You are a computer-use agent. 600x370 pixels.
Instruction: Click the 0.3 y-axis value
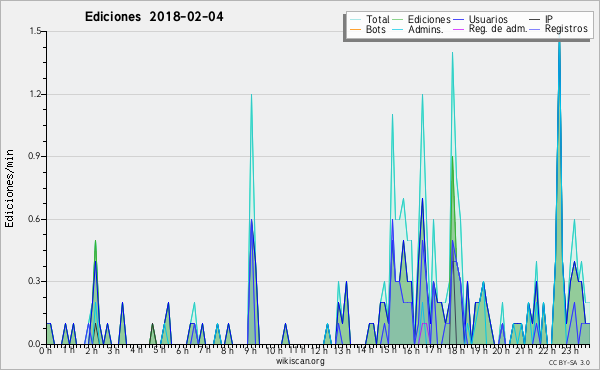click(35, 281)
